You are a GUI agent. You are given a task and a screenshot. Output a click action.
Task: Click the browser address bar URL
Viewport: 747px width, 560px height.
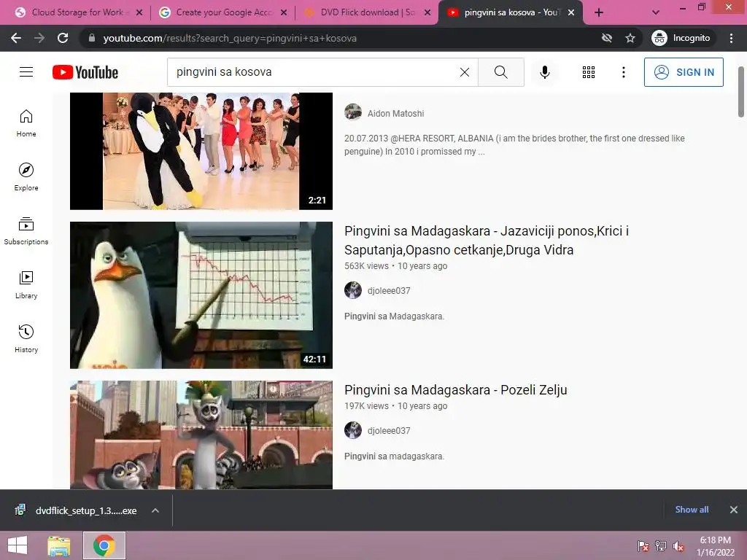[230, 38]
